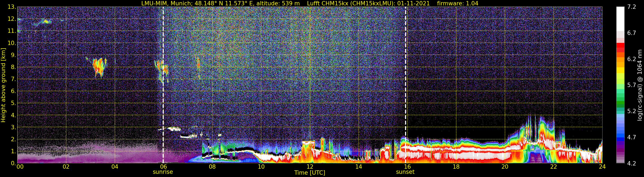Screen dimensions: 644x177
Task: Click the firmware: 1.04 text in title
Action: click(x=457, y=3)
